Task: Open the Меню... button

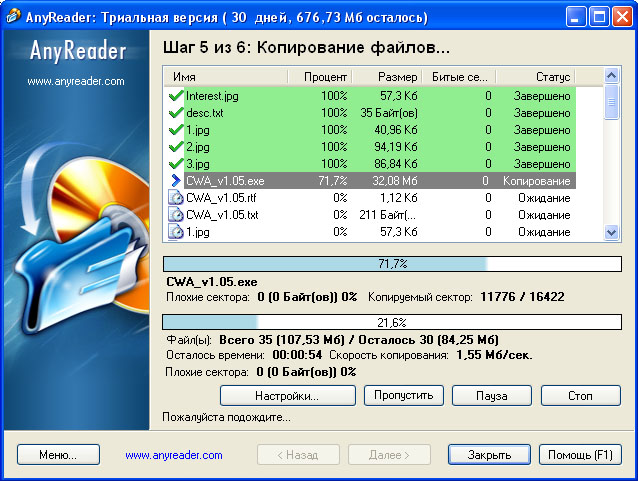Action: (59, 455)
